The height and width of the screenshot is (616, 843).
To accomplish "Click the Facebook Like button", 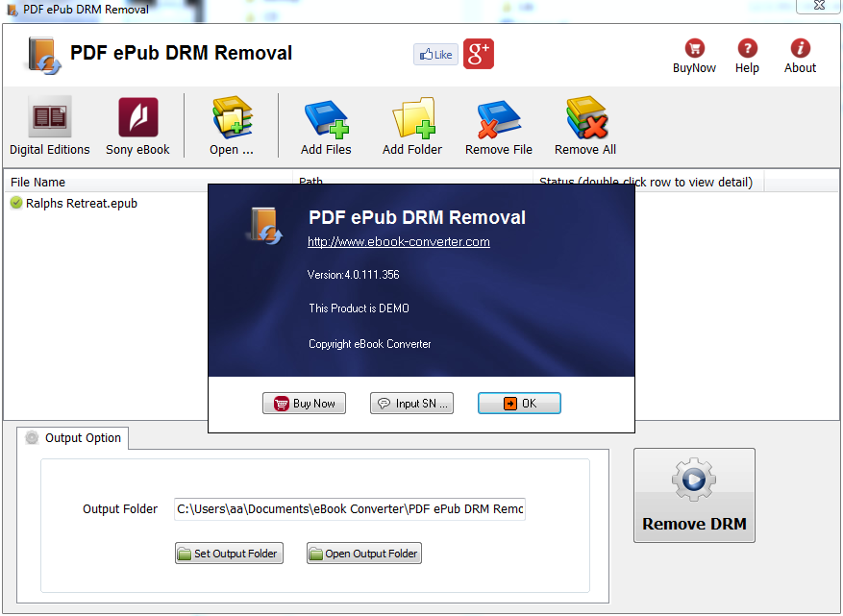I will click(435, 54).
